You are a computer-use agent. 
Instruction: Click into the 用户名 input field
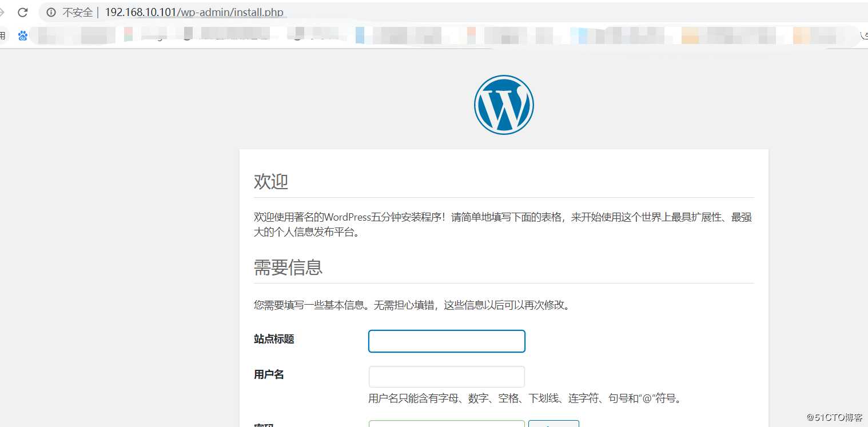pyautogui.click(x=447, y=377)
